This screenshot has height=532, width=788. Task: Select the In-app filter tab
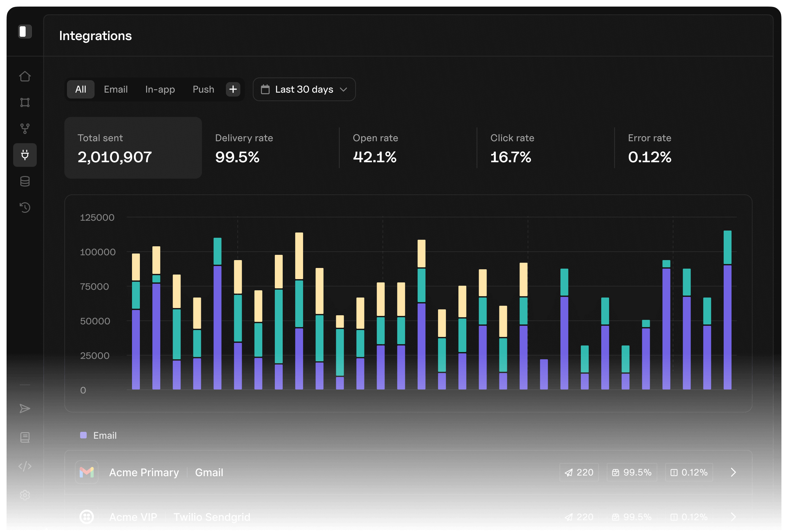click(160, 90)
